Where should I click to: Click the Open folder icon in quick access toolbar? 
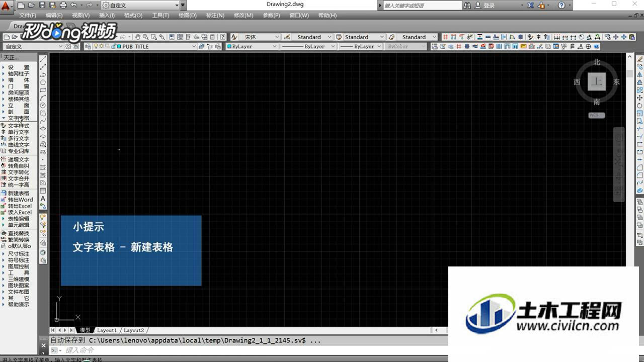(x=31, y=5)
